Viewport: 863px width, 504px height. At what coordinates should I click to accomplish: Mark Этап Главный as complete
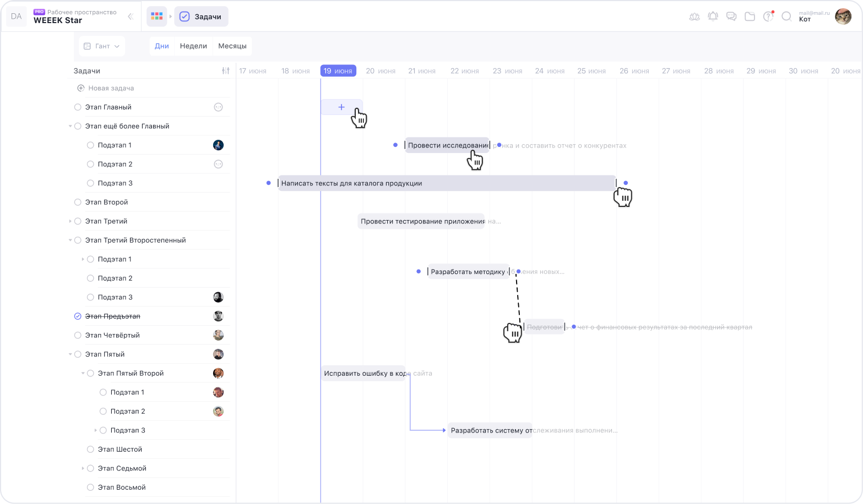pyautogui.click(x=78, y=107)
